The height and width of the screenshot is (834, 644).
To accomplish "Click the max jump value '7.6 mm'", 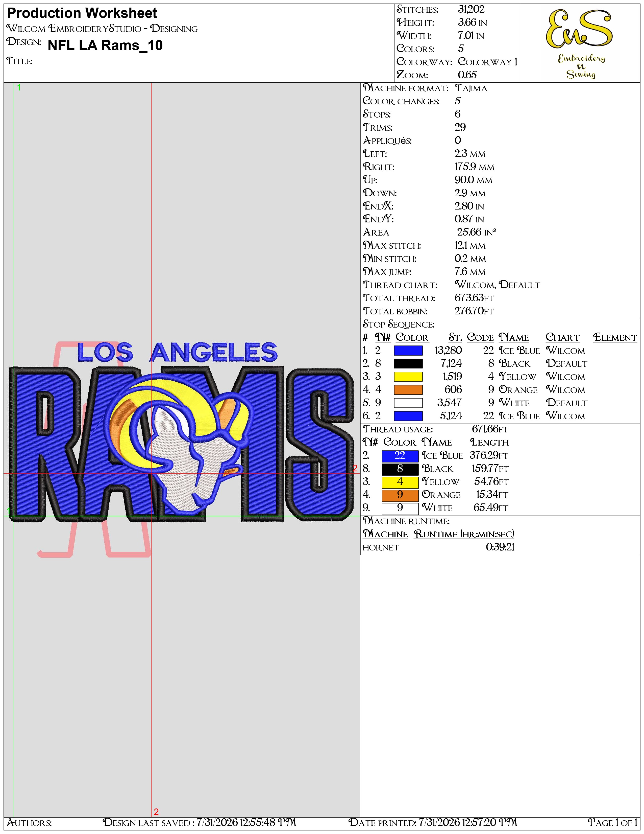I will (470, 272).
